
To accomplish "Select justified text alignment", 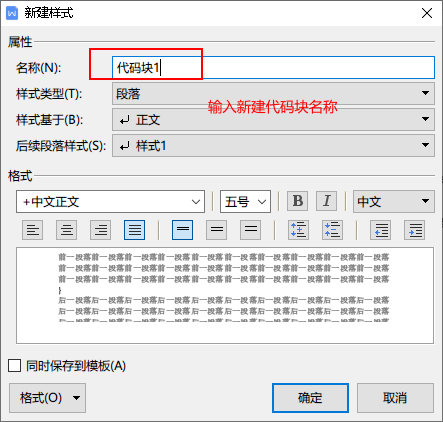I will tap(134, 230).
